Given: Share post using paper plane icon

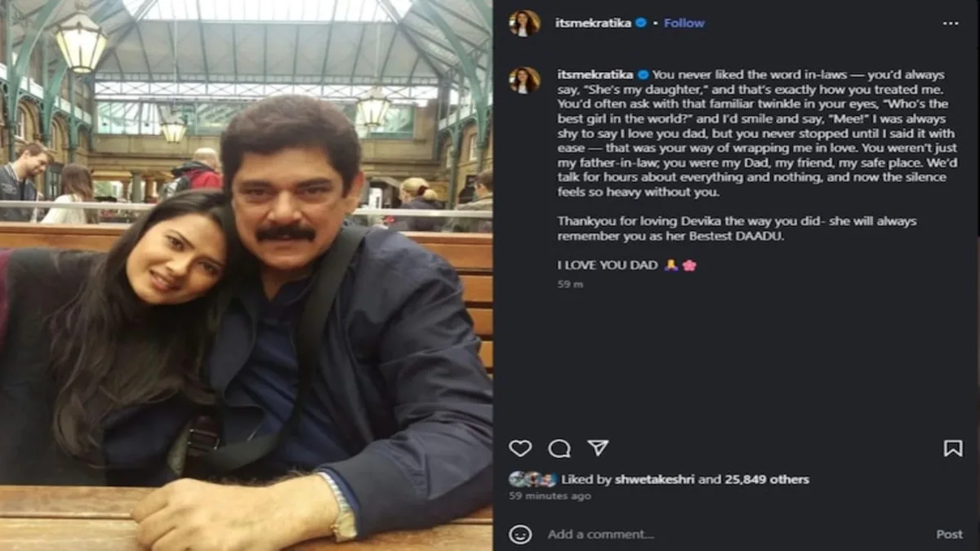Looking at the screenshot, I should [598, 448].
